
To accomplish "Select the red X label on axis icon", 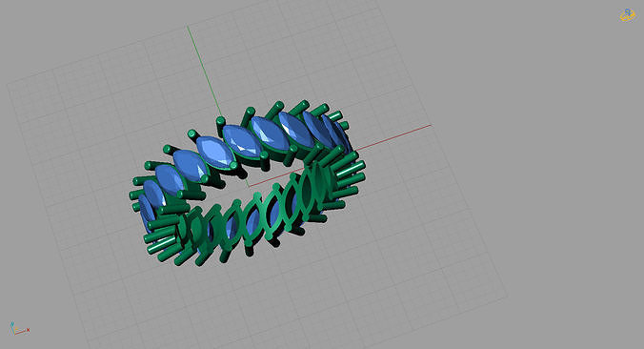I will tap(28, 330).
